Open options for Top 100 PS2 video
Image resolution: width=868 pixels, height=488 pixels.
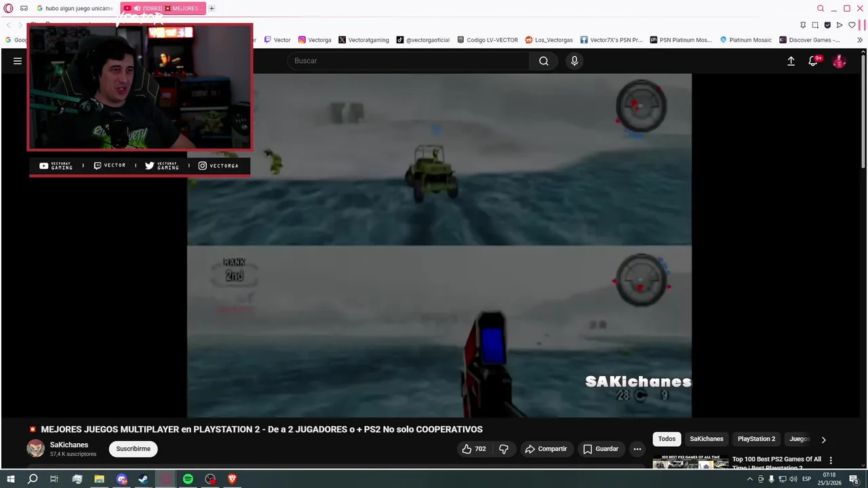831,460
